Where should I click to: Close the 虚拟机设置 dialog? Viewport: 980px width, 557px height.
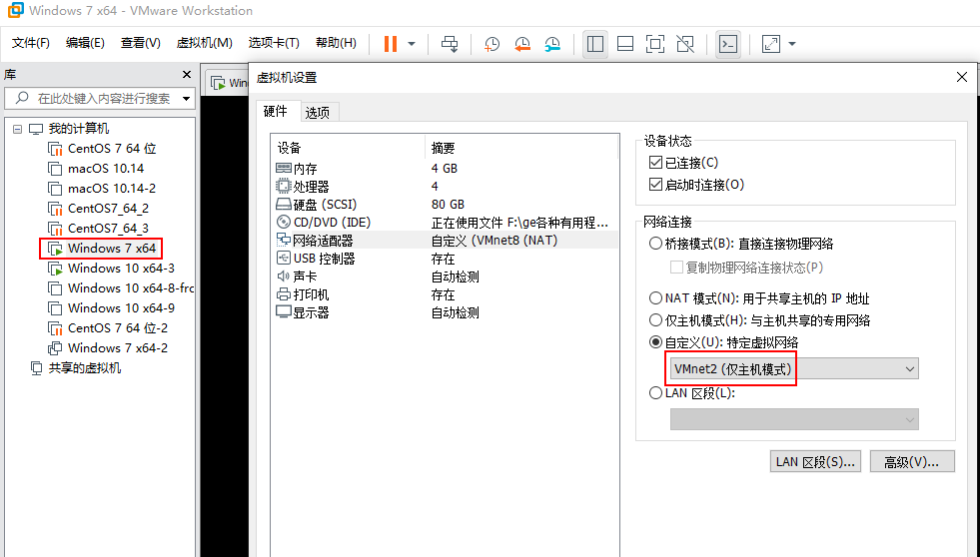coord(962,78)
